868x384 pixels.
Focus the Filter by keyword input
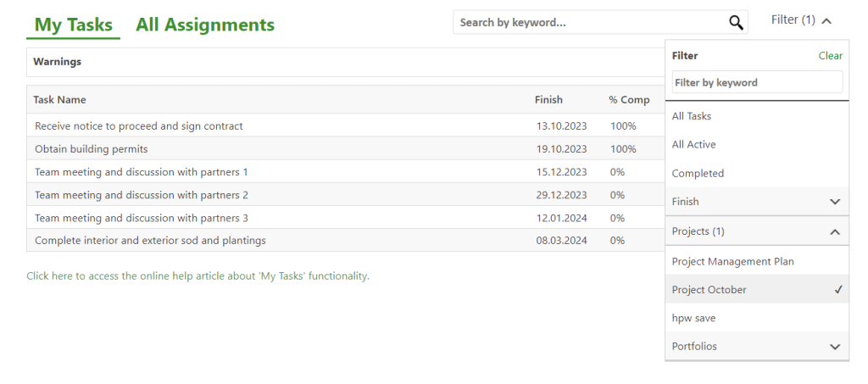[756, 82]
